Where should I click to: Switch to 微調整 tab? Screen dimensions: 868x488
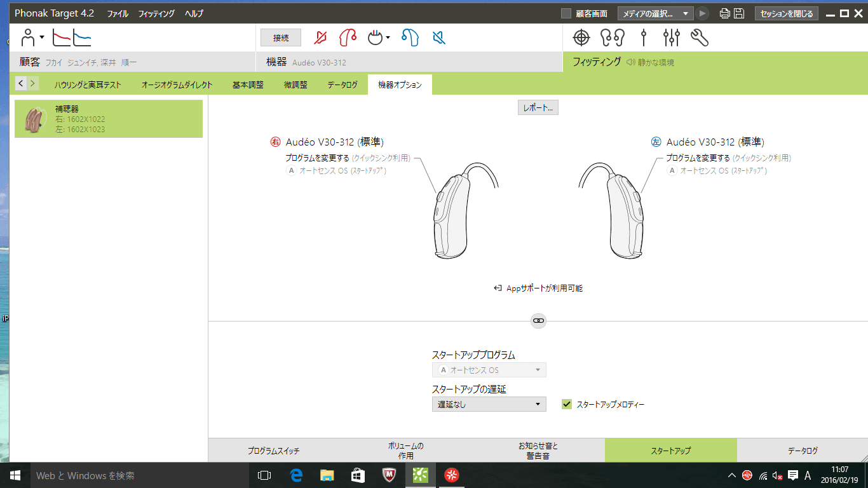[x=295, y=85]
